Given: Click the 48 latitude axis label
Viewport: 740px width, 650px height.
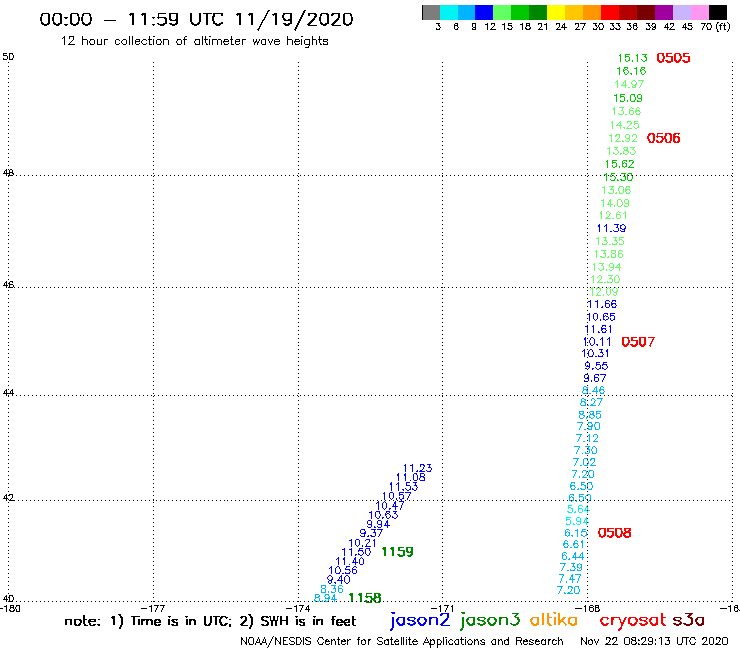Looking at the screenshot, I should 8,173.
